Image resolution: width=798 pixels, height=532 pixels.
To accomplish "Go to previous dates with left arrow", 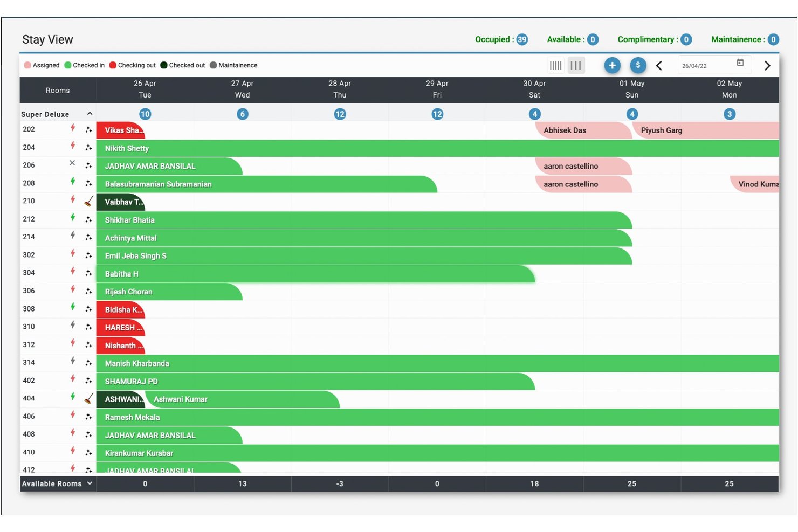I will [659, 66].
